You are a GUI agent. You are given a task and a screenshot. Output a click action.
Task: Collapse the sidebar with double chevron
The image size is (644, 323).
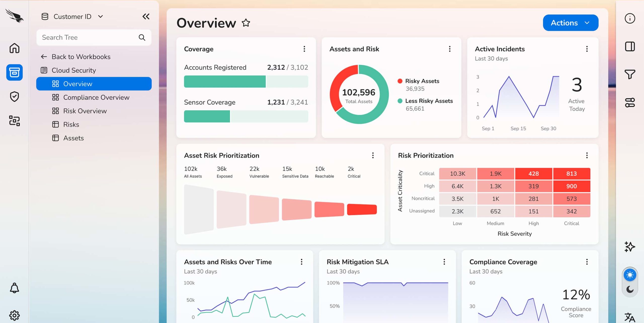(x=146, y=17)
